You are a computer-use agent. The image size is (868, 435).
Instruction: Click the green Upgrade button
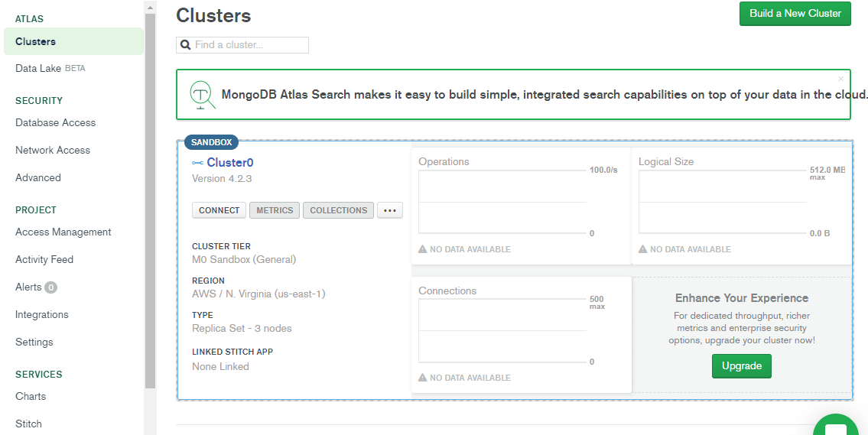pyautogui.click(x=741, y=366)
